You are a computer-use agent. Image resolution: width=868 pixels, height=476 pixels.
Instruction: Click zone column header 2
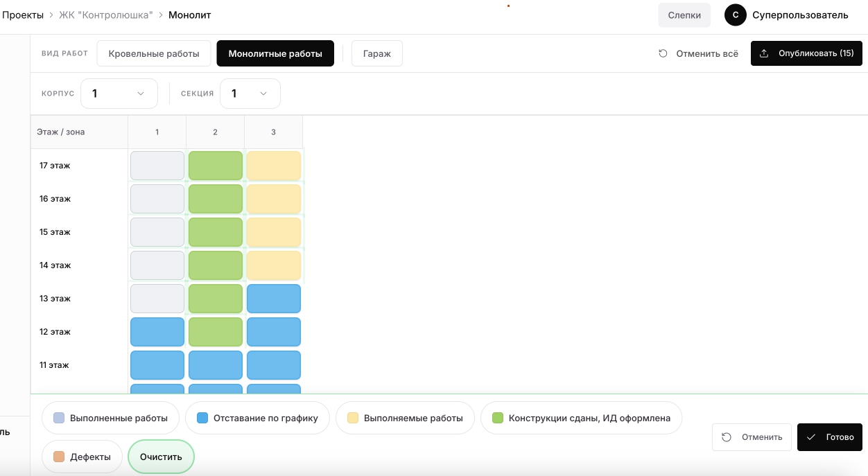coord(216,132)
